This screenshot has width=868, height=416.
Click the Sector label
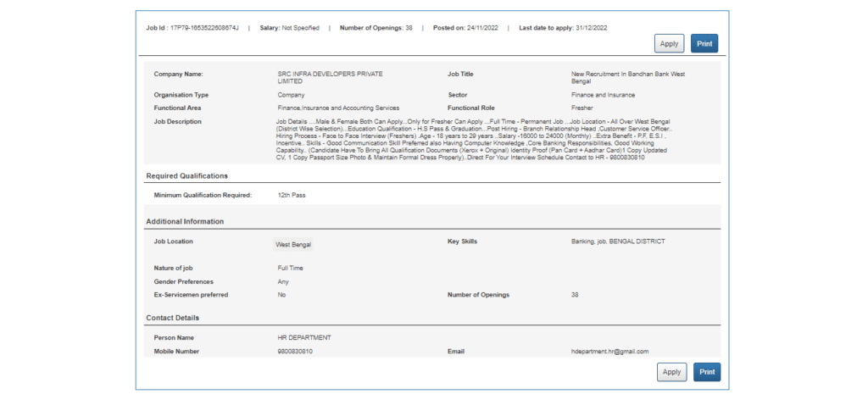point(457,95)
